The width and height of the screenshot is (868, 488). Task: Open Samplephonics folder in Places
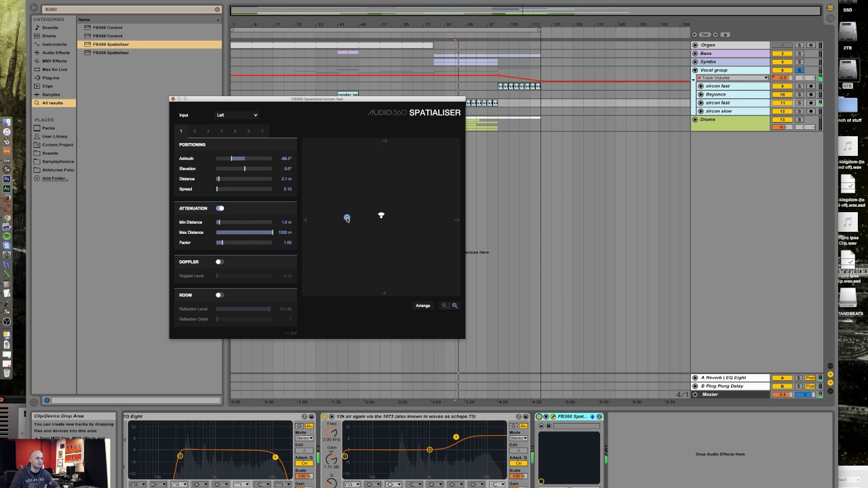58,161
